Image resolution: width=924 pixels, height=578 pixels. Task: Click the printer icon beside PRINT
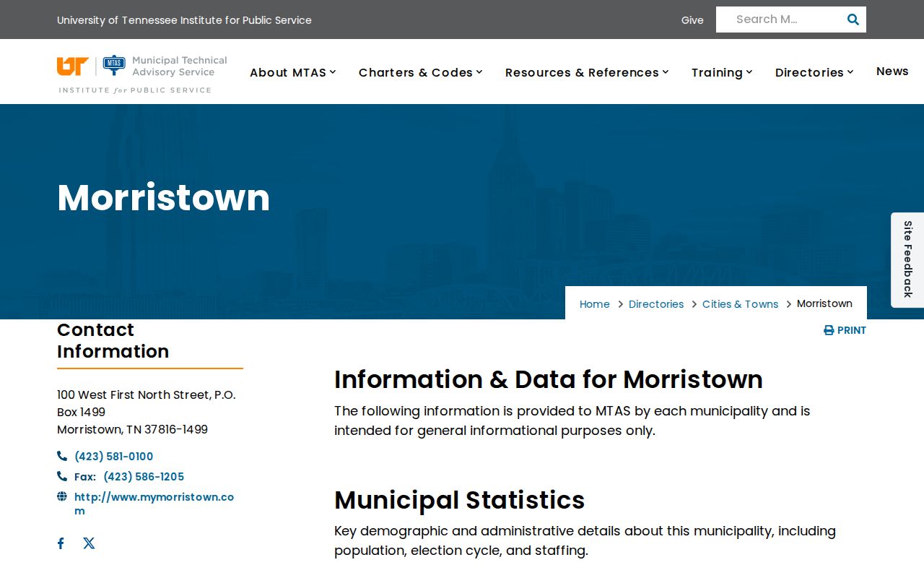tap(829, 330)
